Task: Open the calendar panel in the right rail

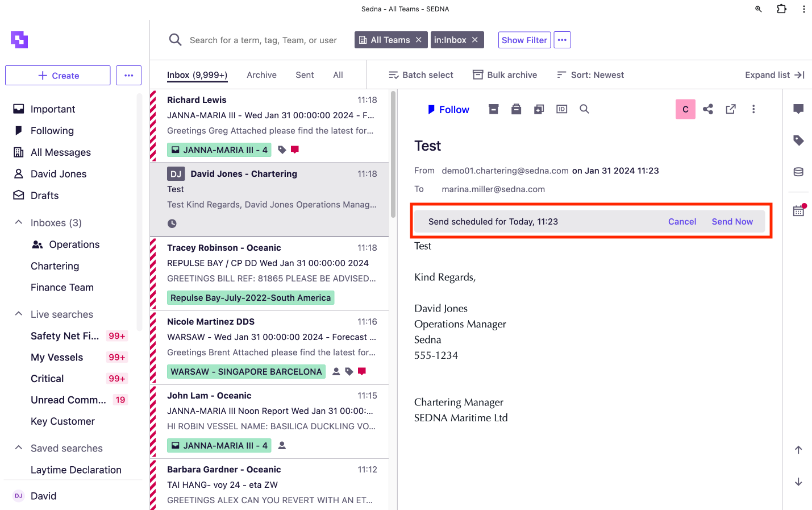Action: pyautogui.click(x=799, y=210)
